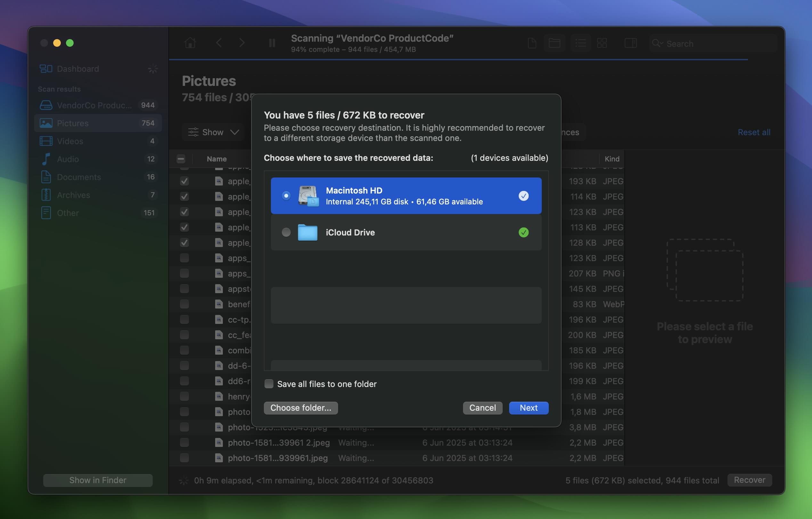This screenshot has height=519, width=812.
Task: Sort by Name column header
Action: (x=216, y=159)
